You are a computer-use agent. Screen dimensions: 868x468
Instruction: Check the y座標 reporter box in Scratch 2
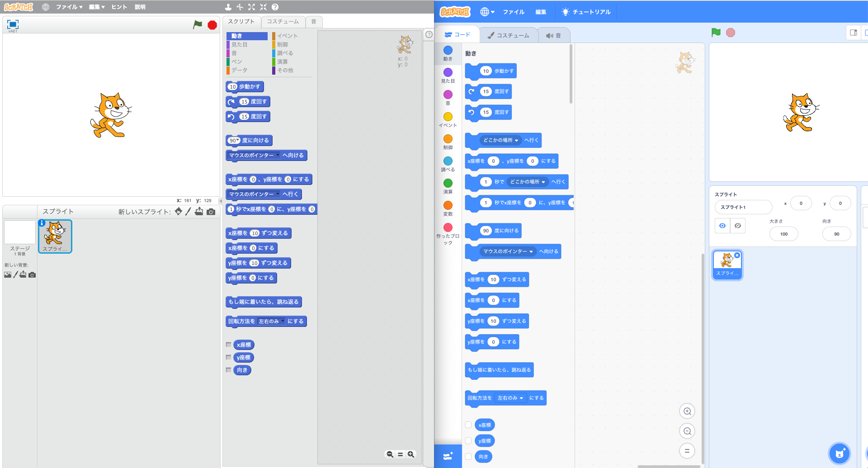[229, 357]
